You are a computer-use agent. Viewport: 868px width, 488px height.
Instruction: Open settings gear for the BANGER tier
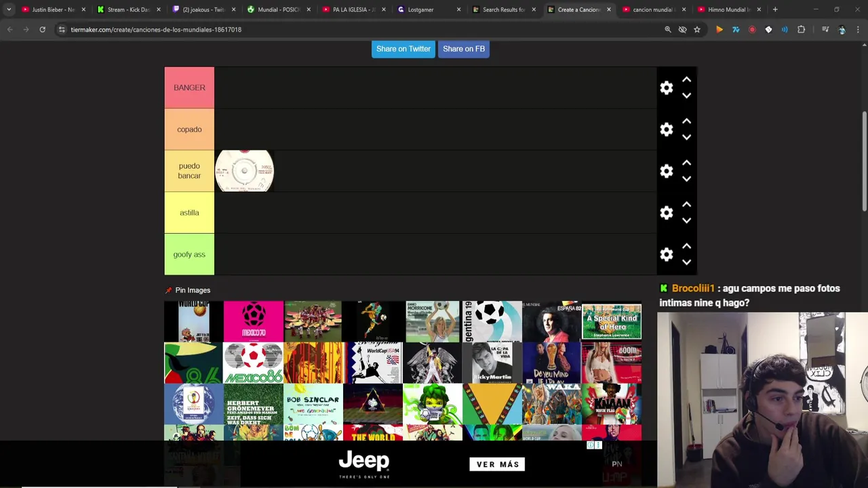pyautogui.click(x=667, y=88)
